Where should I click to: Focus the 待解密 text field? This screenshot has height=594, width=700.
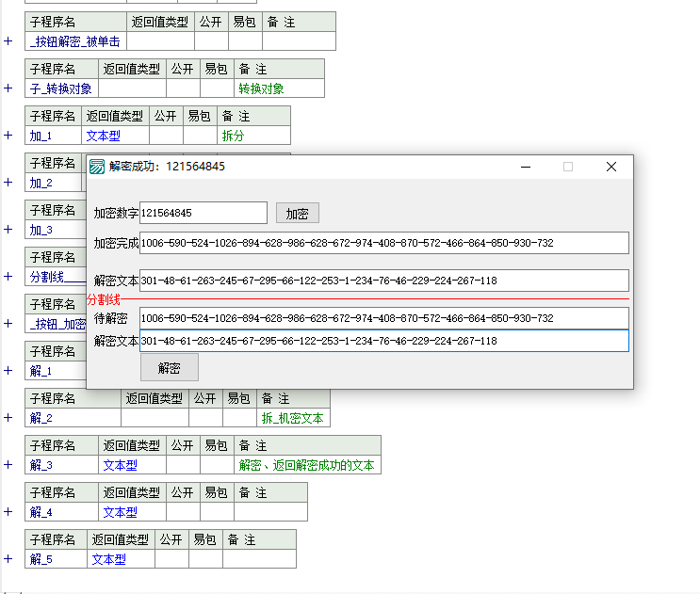point(383,318)
